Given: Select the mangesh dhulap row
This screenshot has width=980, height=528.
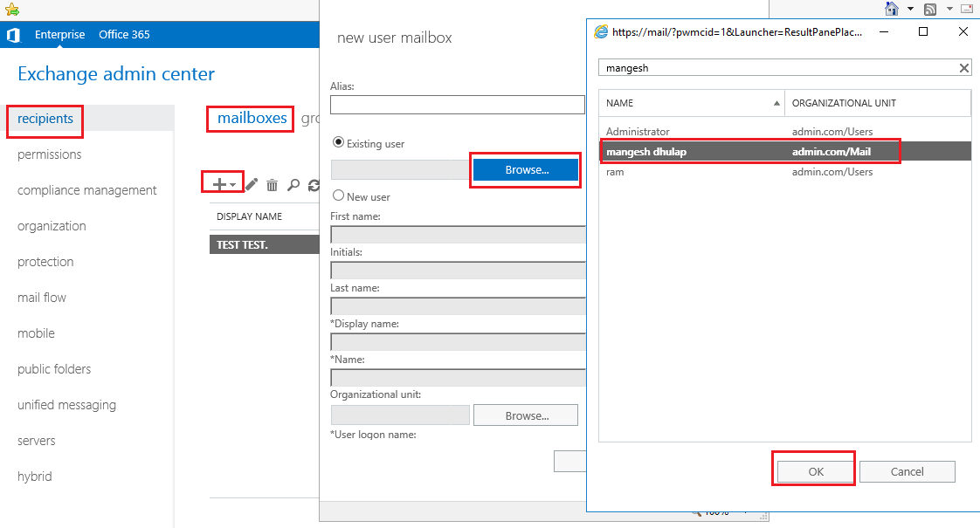Looking at the screenshot, I should pyautogui.click(x=785, y=151).
